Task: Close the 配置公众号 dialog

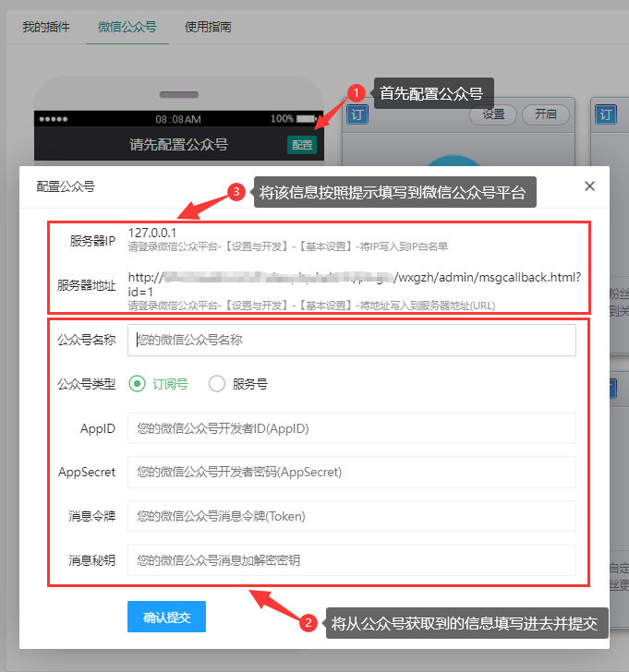Action: pyautogui.click(x=589, y=186)
